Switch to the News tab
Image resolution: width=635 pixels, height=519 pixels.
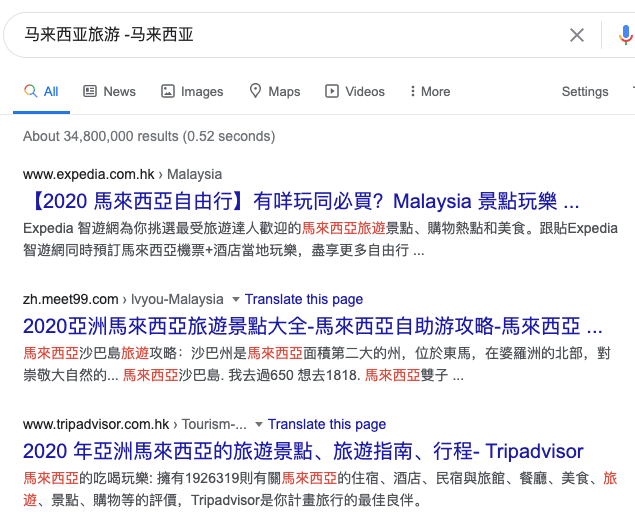[109, 91]
